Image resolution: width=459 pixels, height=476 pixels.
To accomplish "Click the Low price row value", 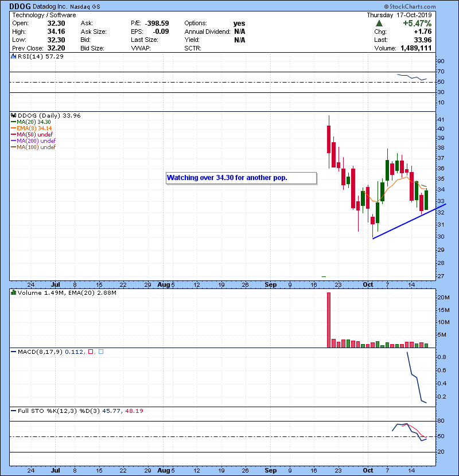I will [x=56, y=40].
